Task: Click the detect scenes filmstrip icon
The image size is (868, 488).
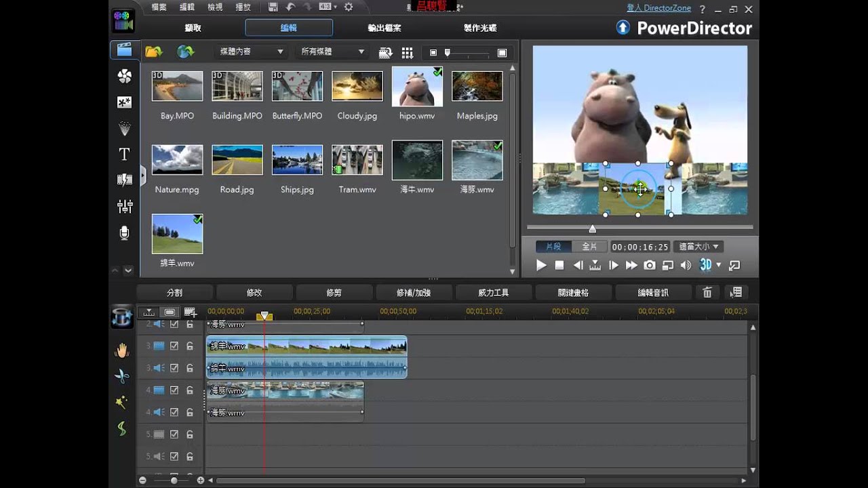Action: click(x=386, y=52)
